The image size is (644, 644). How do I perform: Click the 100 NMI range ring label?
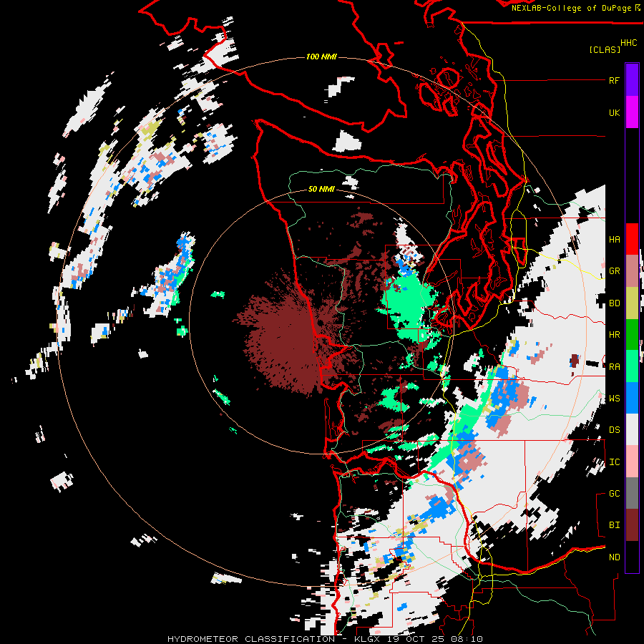pos(321,57)
